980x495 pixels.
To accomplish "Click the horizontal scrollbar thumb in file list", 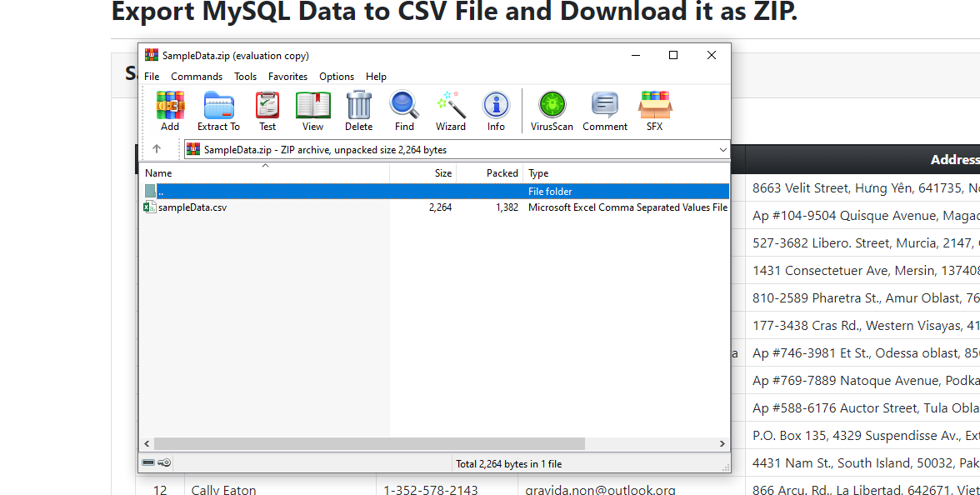I will click(369, 443).
